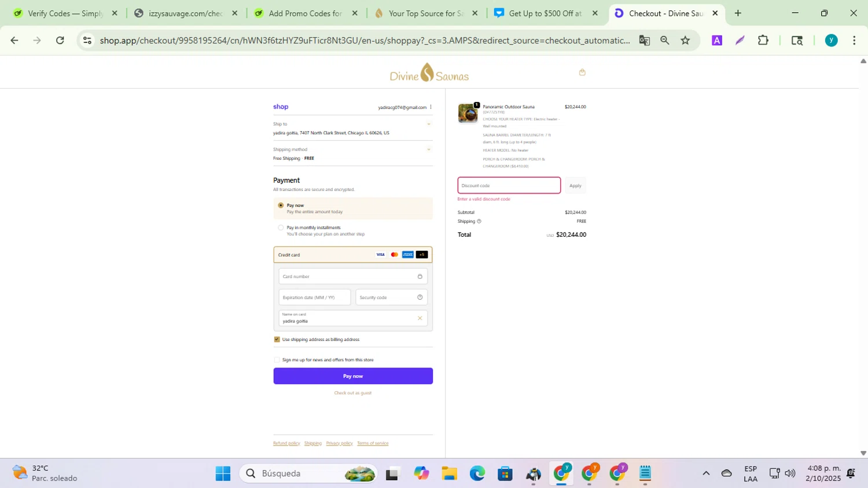Image resolution: width=868 pixels, height=488 pixels.
Task: Open the Copilot icon in the taskbar
Action: click(421, 474)
